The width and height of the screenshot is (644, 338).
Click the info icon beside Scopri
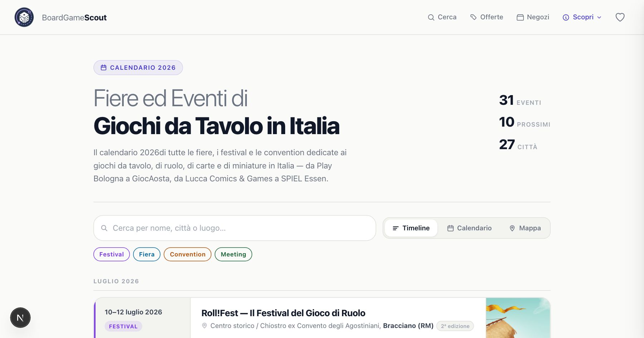click(566, 18)
